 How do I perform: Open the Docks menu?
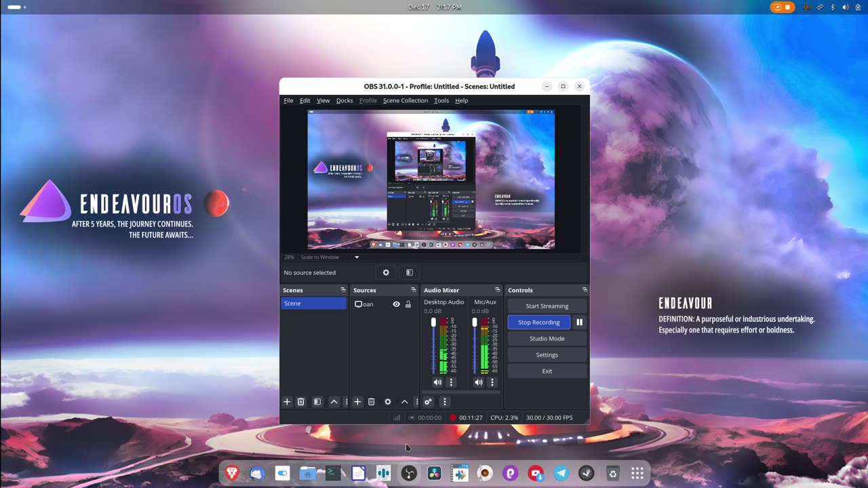344,100
